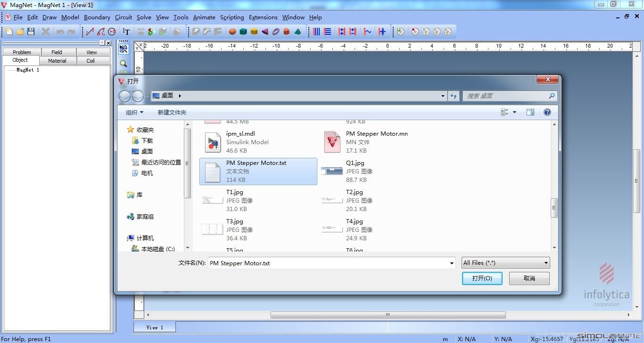Click the teal cube block icon
Viewport: 644px width, 343px height.
[243, 32]
